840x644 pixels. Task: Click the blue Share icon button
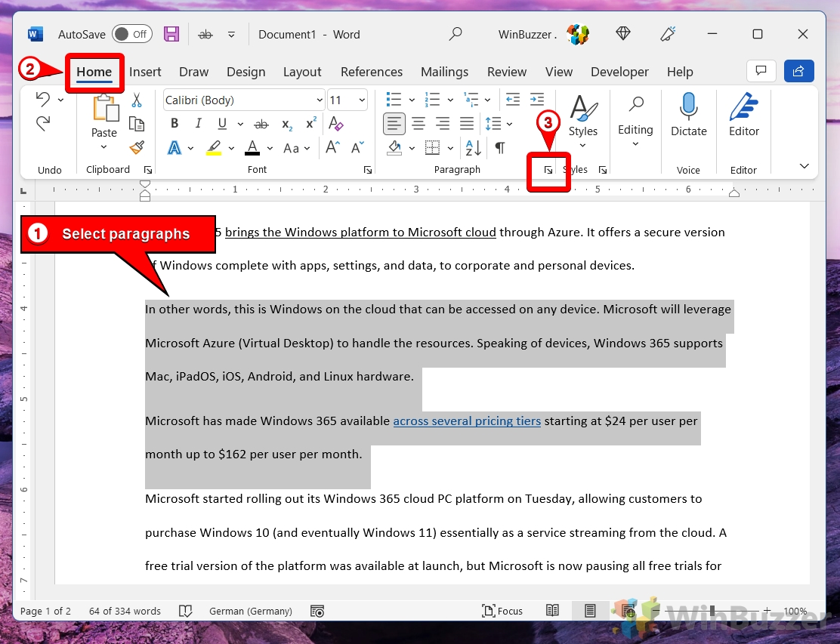pyautogui.click(x=798, y=71)
